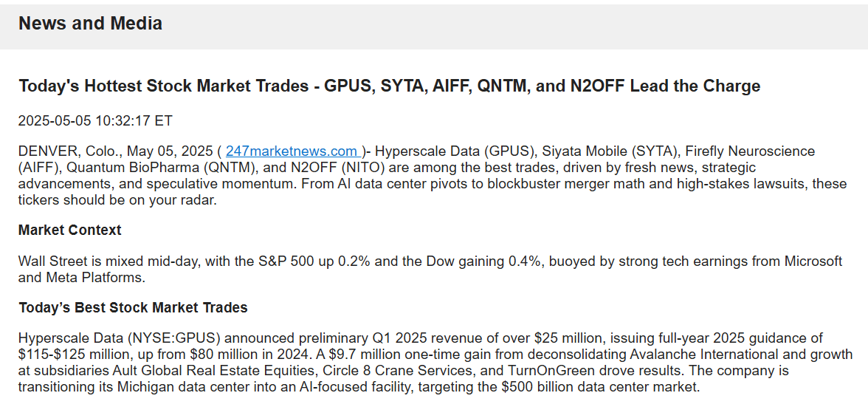Open the 247marketnews.com link
This screenshot has height=407, width=868.
tap(290, 151)
